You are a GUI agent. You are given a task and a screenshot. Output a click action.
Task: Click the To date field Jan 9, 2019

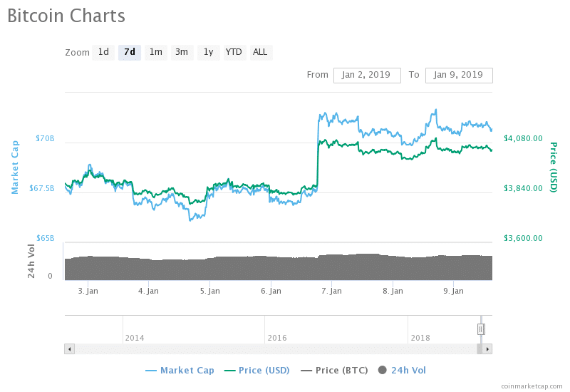point(459,76)
